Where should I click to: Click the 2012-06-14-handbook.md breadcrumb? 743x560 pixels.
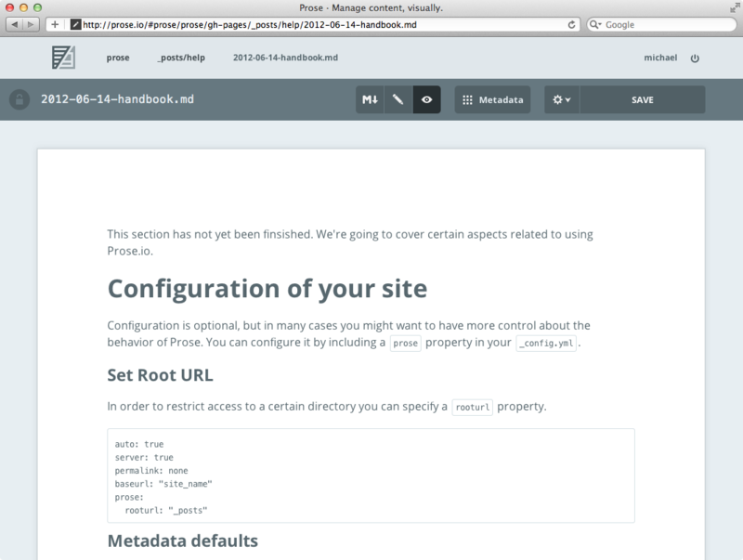(x=285, y=58)
